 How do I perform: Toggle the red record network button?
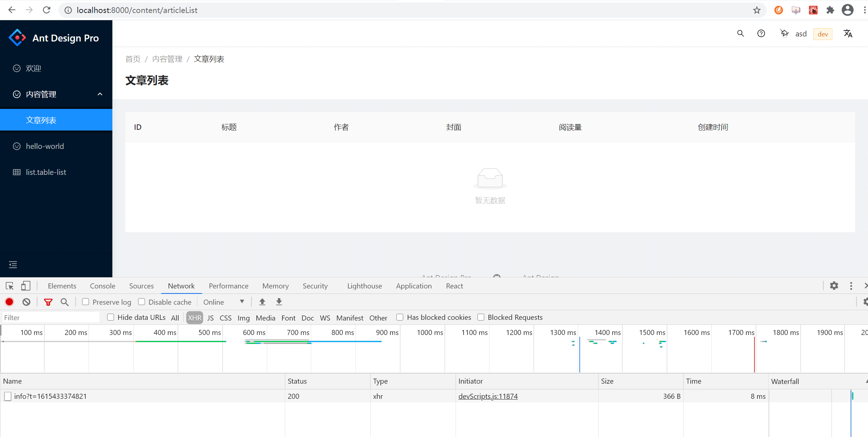pos(10,302)
